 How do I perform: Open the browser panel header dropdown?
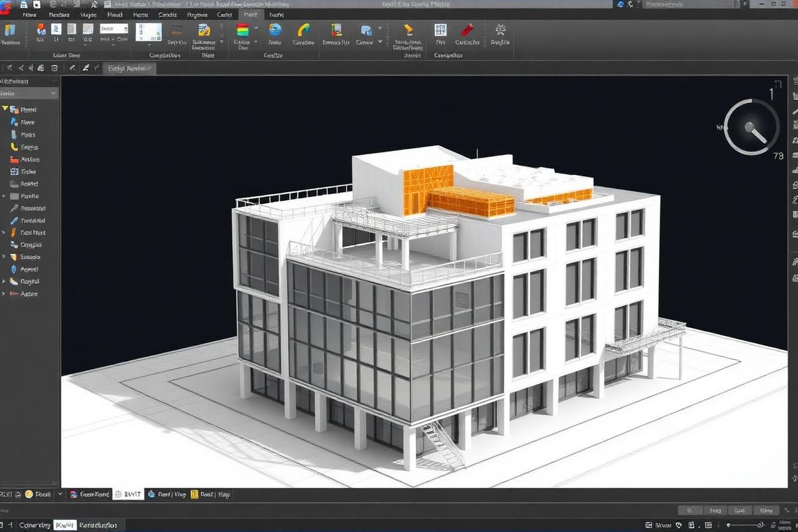(x=53, y=94)
